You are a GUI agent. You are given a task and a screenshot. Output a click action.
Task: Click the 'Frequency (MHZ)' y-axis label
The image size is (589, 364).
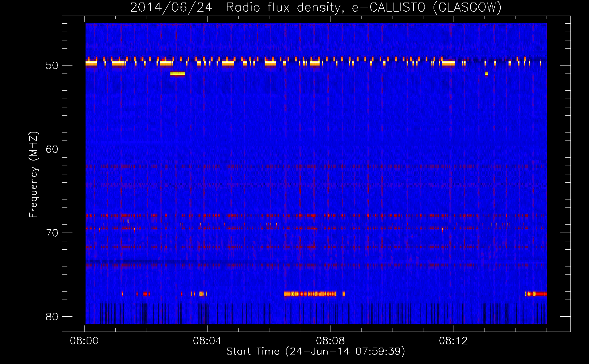click(x=33, y=175)
